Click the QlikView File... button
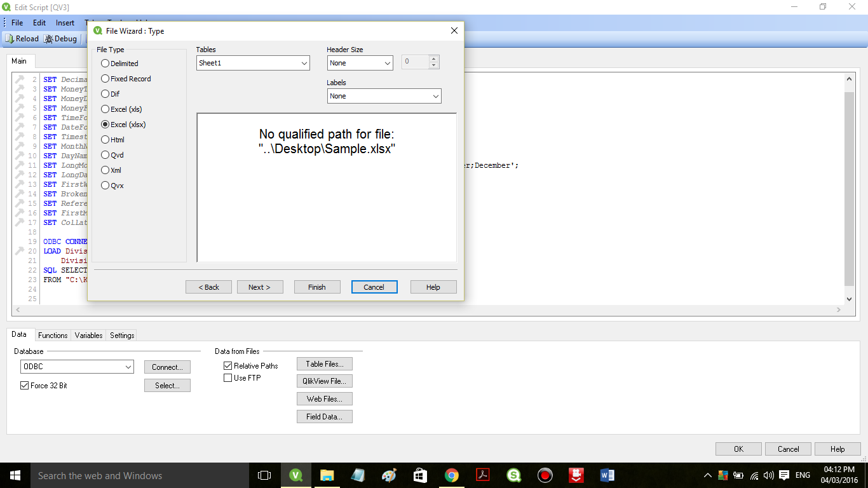This screenshot has width=868, height=488. pyautogui.click(x=325, y=381)
